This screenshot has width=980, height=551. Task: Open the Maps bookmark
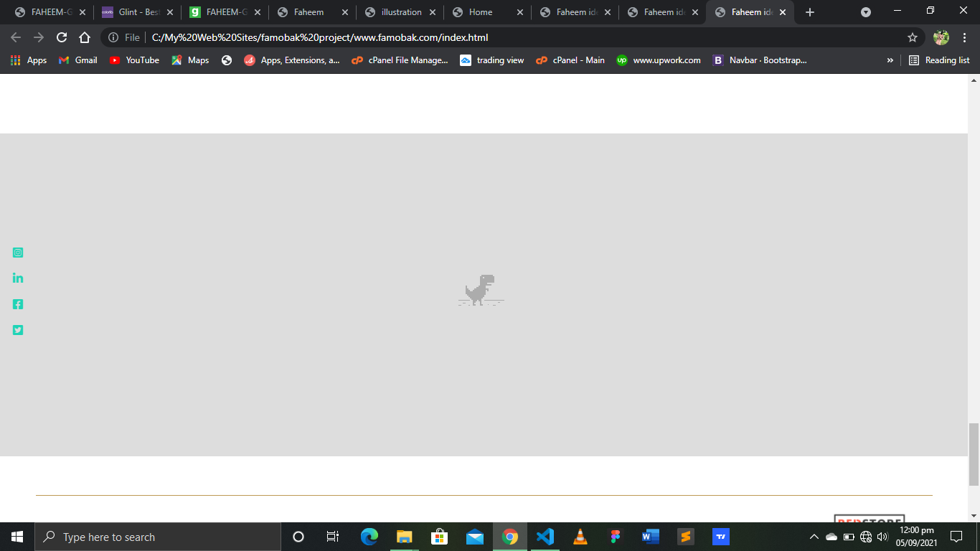click(x=190, y=60)
